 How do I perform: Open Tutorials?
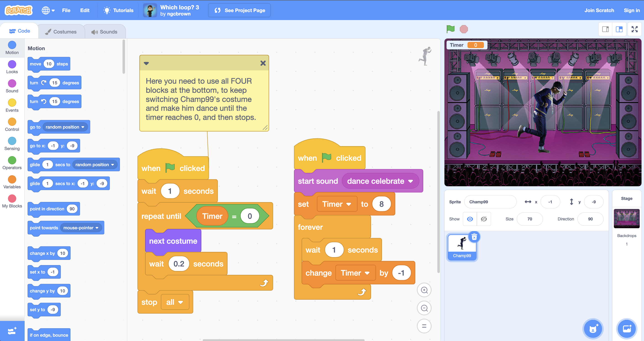point(119,10)
